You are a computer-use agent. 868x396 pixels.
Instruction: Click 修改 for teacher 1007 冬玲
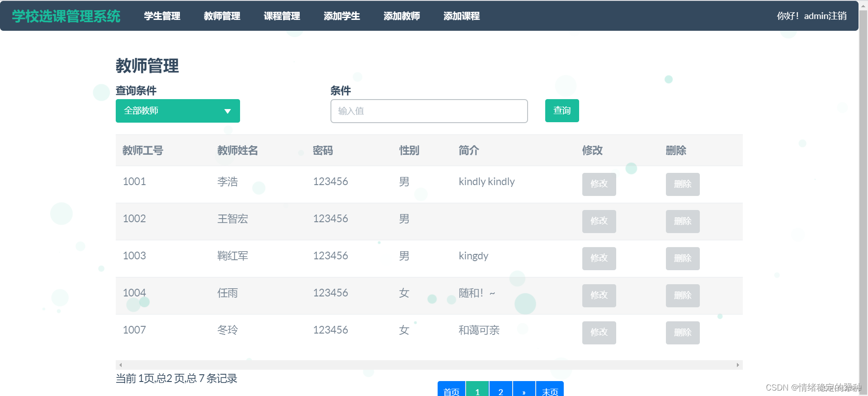coord(599,333)
